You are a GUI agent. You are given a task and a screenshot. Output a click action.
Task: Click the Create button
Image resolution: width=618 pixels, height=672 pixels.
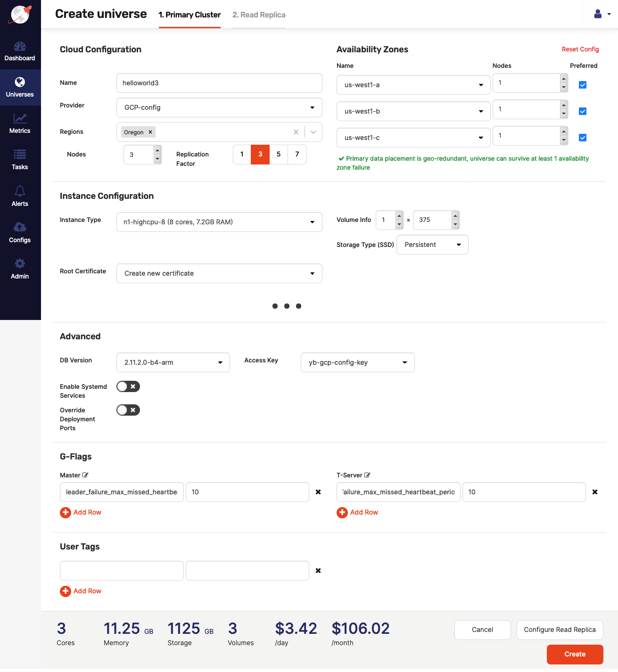coord(575,654)
